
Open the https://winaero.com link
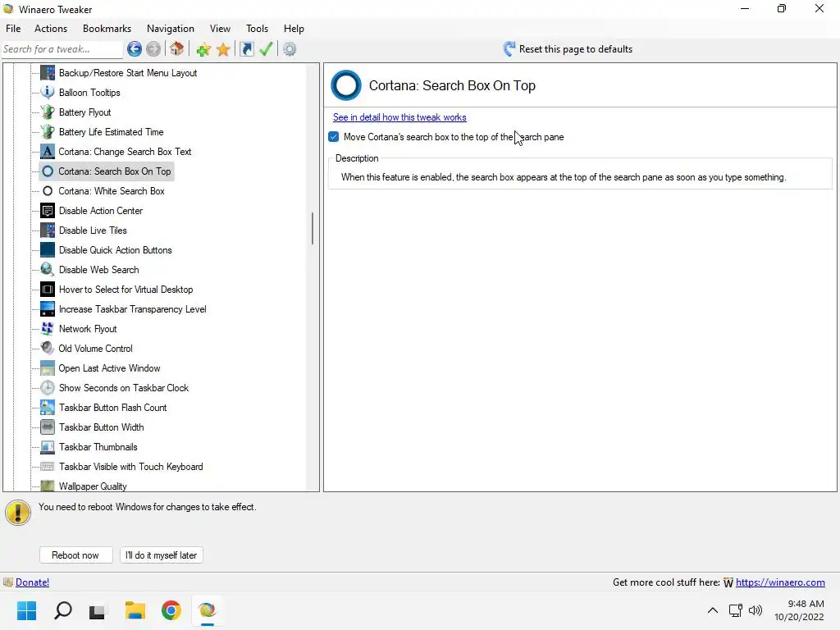pyautogui.click(x=780, y=582)
